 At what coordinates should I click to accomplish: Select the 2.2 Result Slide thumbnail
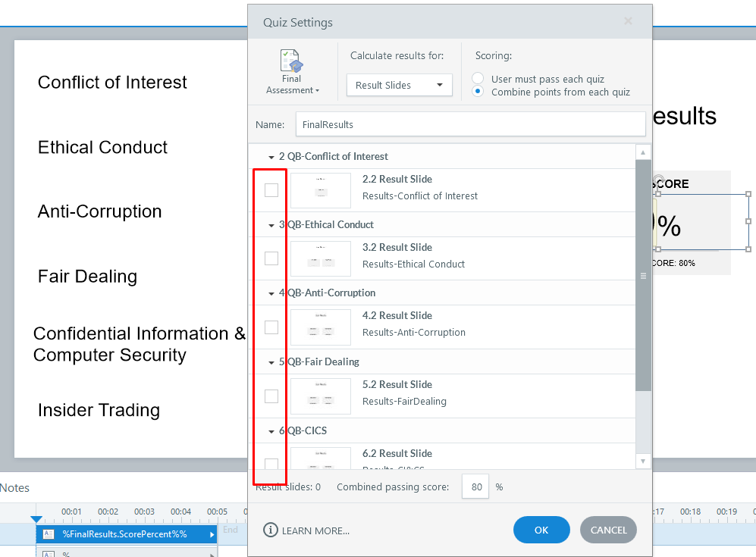pyautogui.click(x=321, y=191)
